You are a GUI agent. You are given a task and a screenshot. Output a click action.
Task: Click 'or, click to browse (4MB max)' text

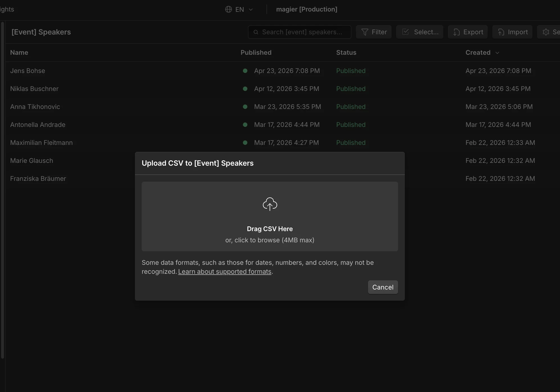pyautogui.click(x=270, y=240)
